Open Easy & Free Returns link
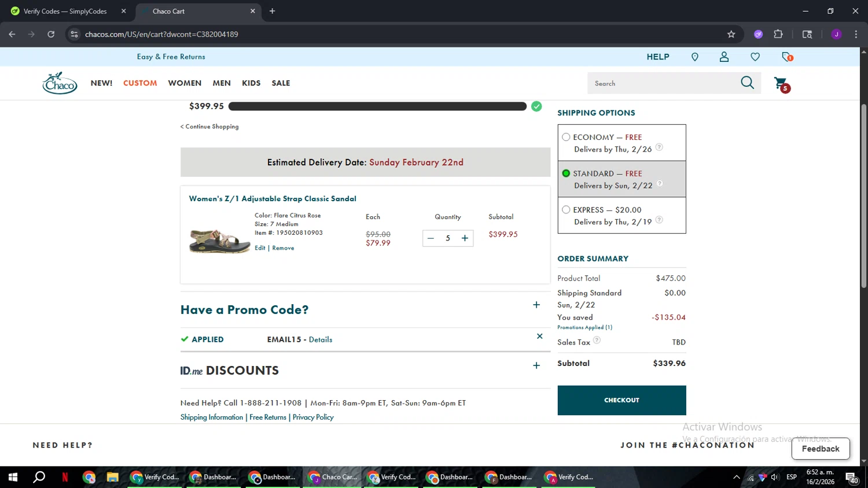The image size is (868, 488). (x=171, y=57)
